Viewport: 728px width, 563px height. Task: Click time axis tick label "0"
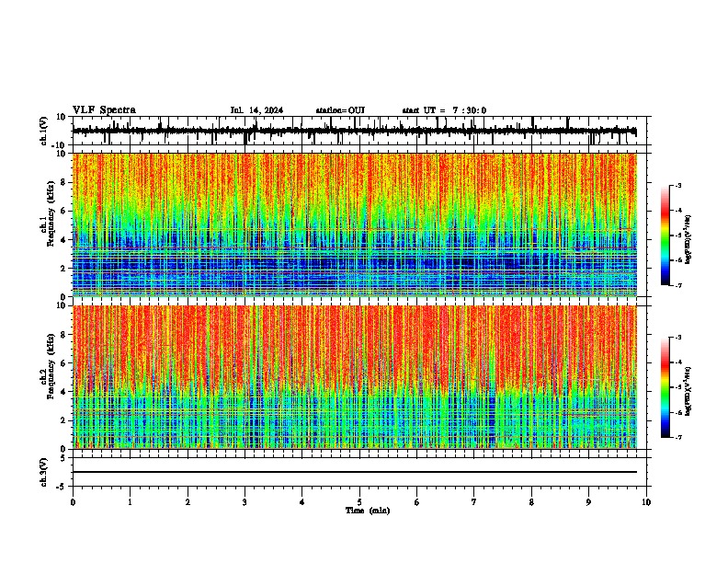point(73,502)
